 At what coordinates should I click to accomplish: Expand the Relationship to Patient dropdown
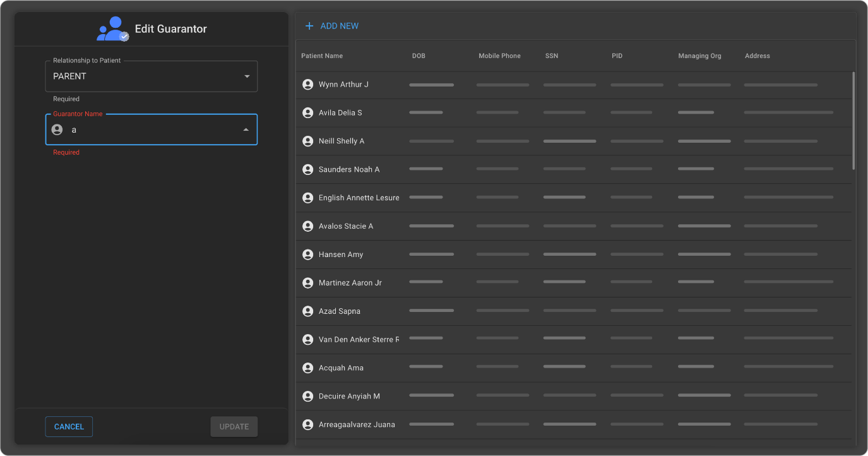point(246,76)
